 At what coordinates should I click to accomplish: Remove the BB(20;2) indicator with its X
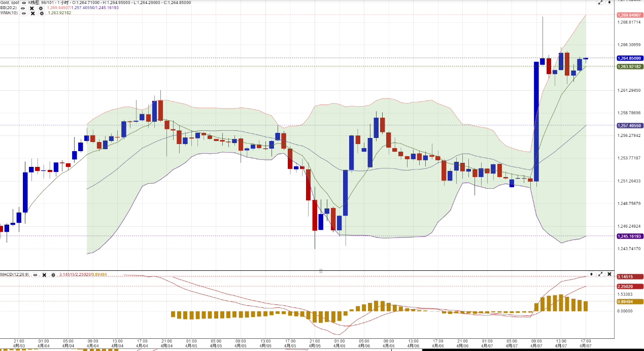[x=31, y=8]
